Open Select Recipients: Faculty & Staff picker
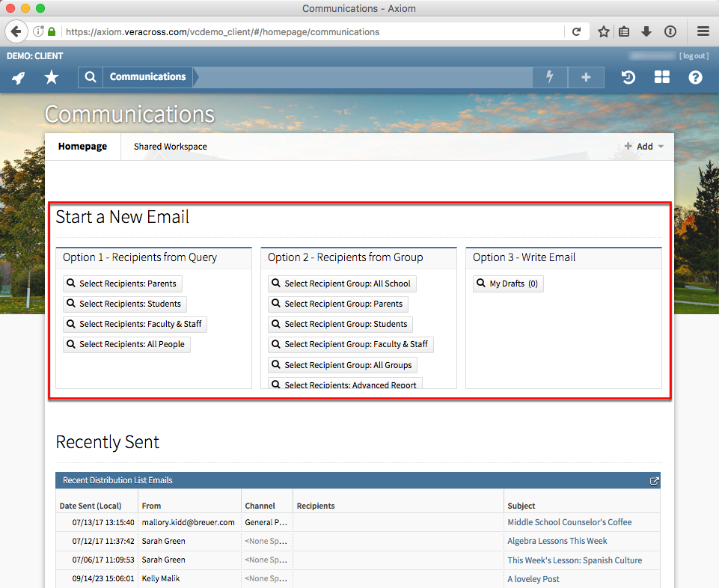 [134, 324]
